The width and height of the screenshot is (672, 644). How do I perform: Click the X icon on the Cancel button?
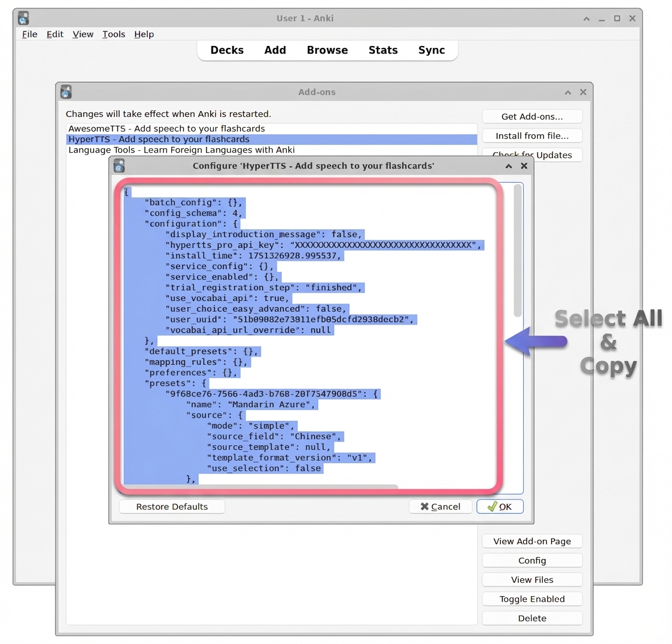[x=425, y=506]
